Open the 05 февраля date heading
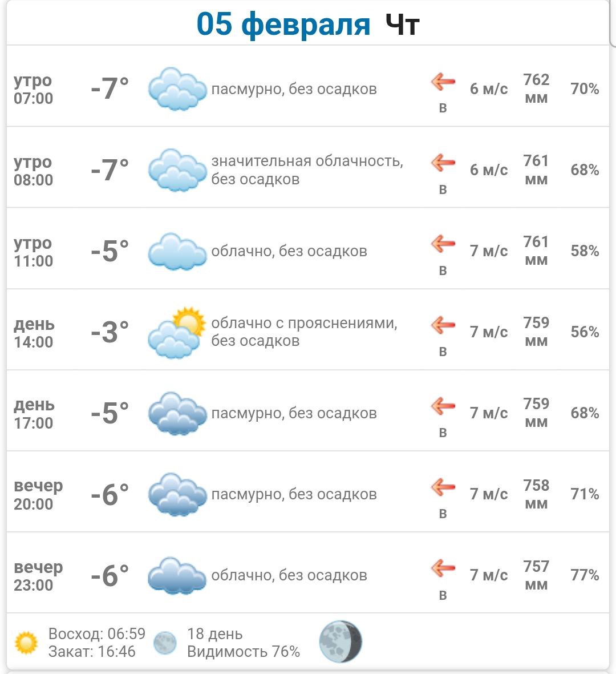Screen dimensions: 616x674 click(x=283, y=25)
